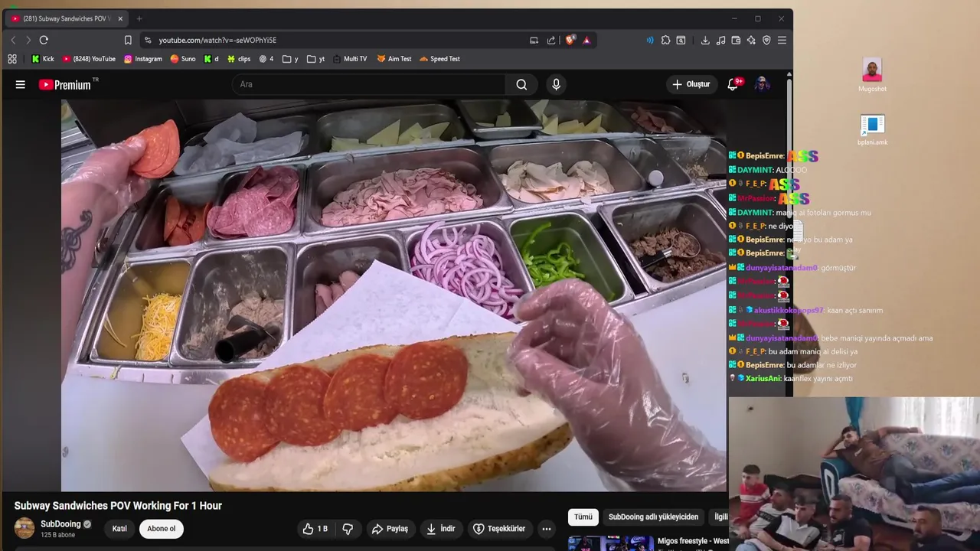The image size is (980, 551).
Task: Select 'SubDooing adlı yükleyiciden' filter chip
Action: tap(653, 517)
